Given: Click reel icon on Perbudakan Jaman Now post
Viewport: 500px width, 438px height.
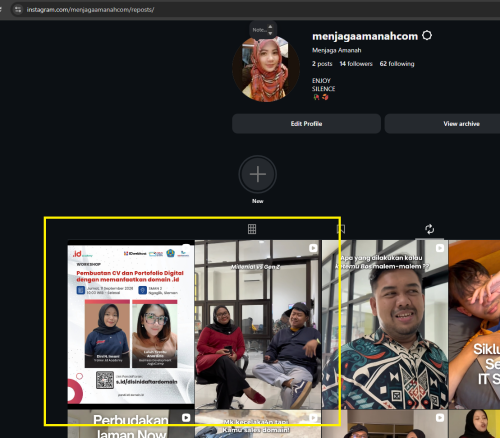Looking at the screenshot, I should point(186,418).
